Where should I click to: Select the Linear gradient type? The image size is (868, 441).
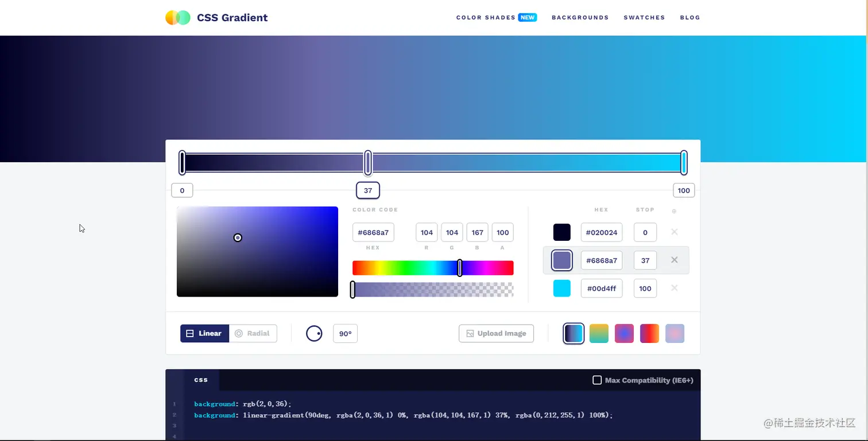[x=204, y=334]
